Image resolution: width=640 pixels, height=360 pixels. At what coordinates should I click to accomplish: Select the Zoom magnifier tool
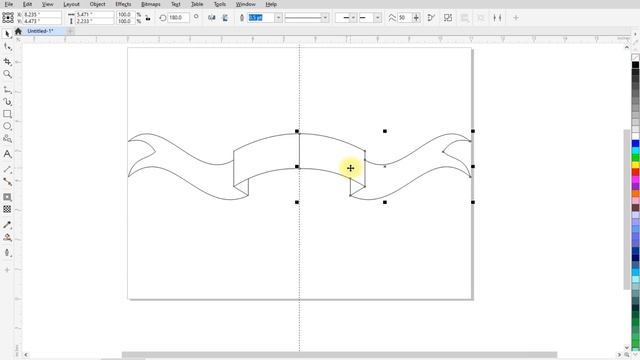7,74
